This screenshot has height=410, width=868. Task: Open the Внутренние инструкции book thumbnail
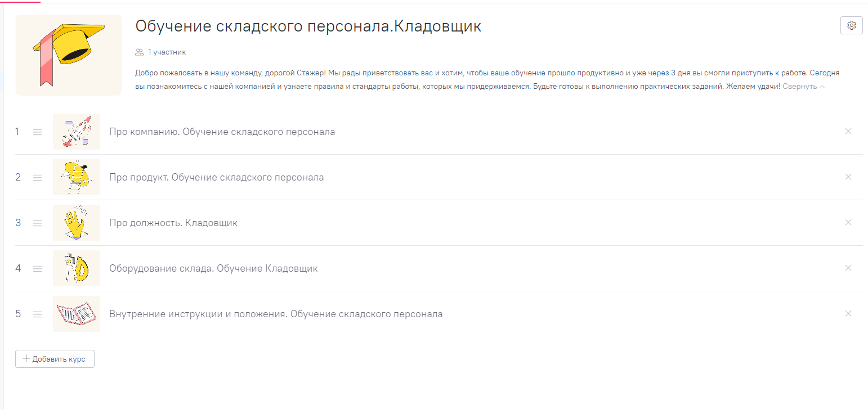(x=77, y=314)
